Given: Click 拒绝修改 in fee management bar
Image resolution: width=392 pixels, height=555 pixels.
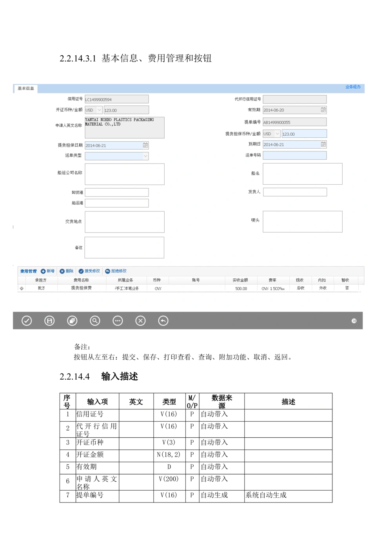Looking at the screenshot, I should coord(119,271).
